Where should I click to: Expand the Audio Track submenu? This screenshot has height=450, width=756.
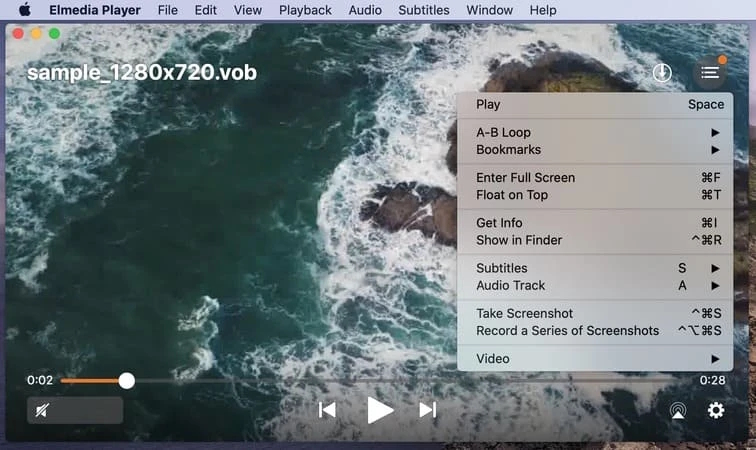[x=595, y=286]
